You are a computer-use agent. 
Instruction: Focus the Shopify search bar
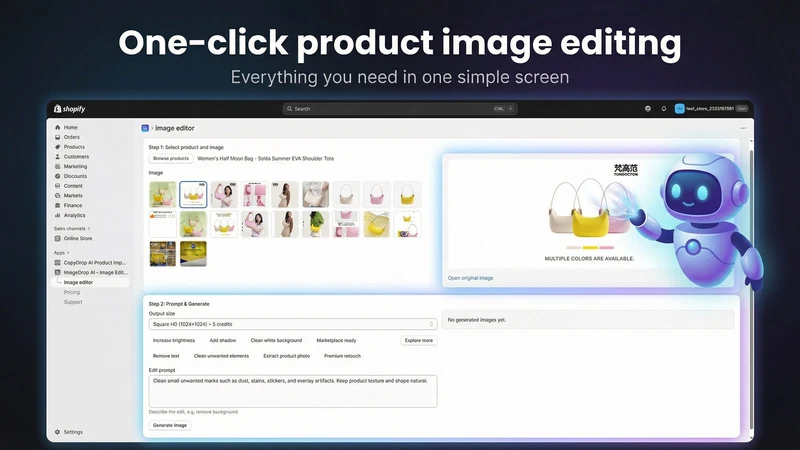point(399,109)
